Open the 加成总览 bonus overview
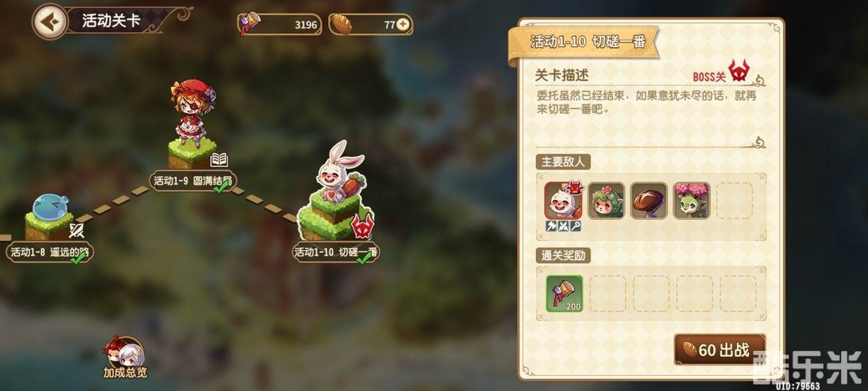 (124, 358)
